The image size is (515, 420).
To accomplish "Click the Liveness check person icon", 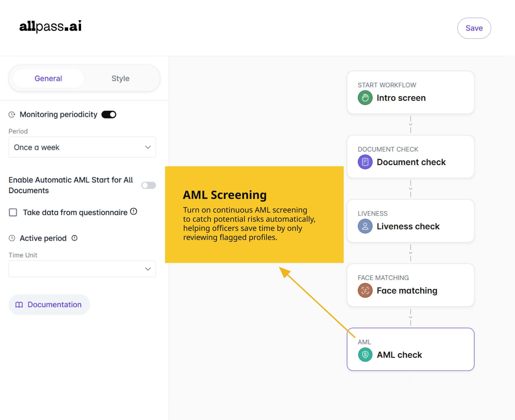I will 365,226.
